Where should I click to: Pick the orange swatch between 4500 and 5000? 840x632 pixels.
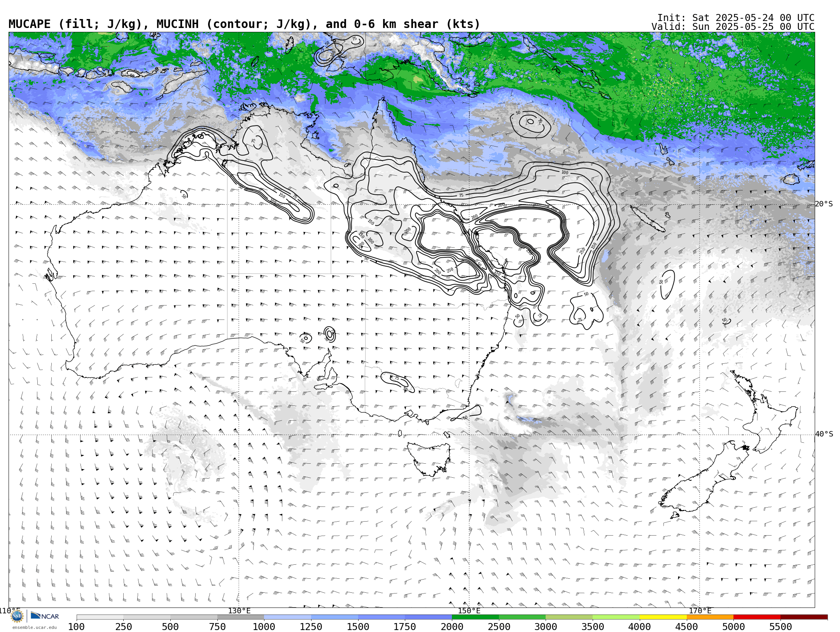(x=710, y=617)
